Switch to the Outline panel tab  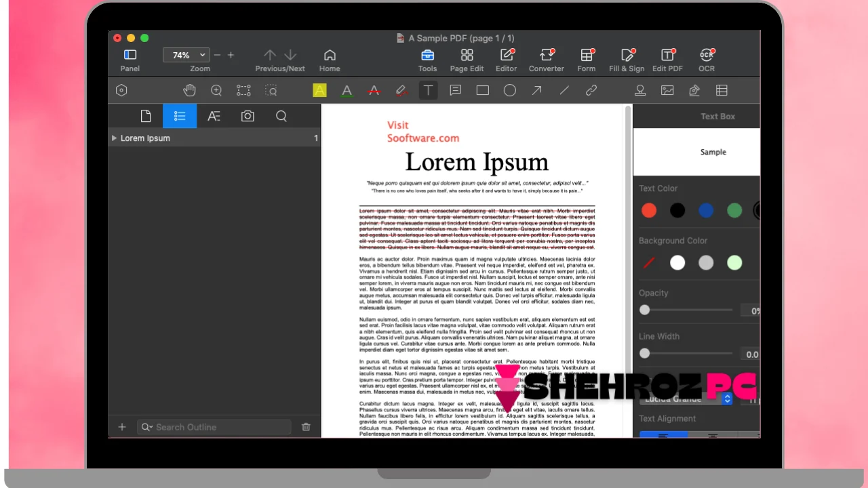(180, 116)
